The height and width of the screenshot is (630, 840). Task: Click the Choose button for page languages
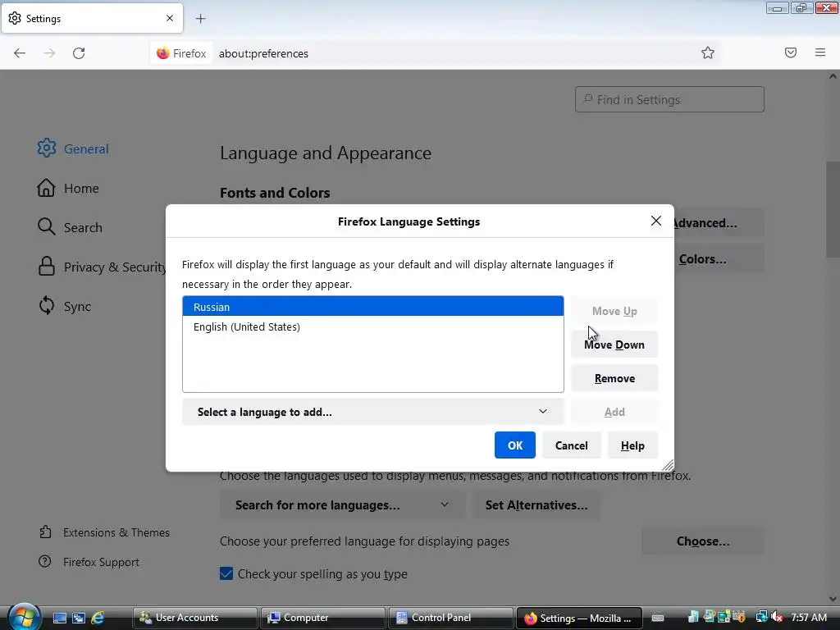pyautogui.click(x=703, y=541)
